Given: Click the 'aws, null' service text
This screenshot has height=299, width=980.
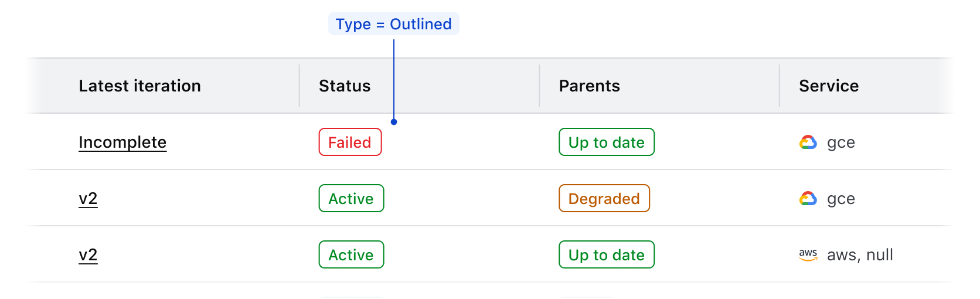Looking at the screenshot, I should (x=859, y=255).
